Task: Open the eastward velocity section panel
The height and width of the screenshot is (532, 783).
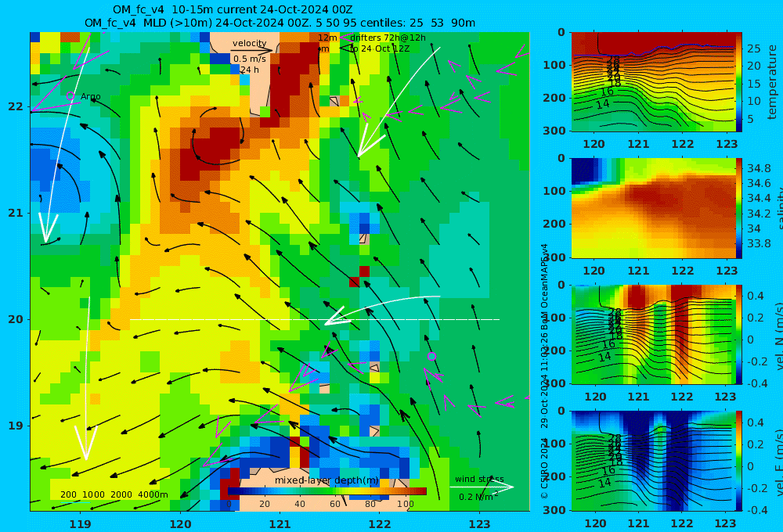Action: (653, 461)
